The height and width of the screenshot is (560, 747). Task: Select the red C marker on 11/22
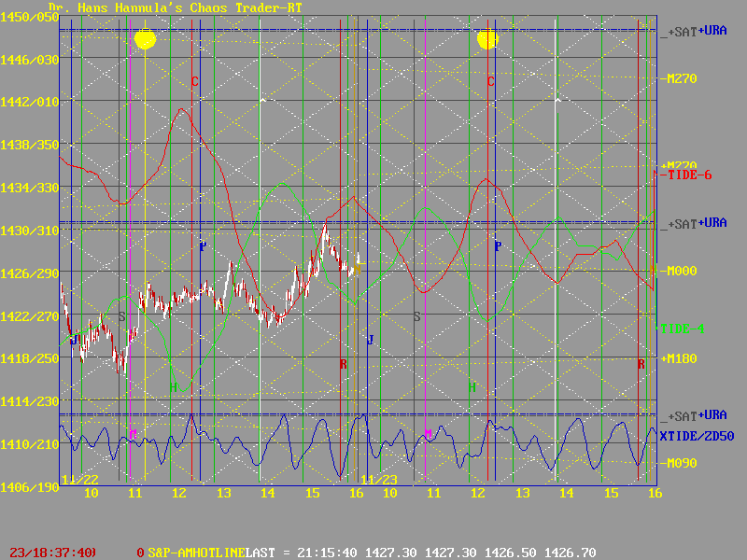[194, 81]
